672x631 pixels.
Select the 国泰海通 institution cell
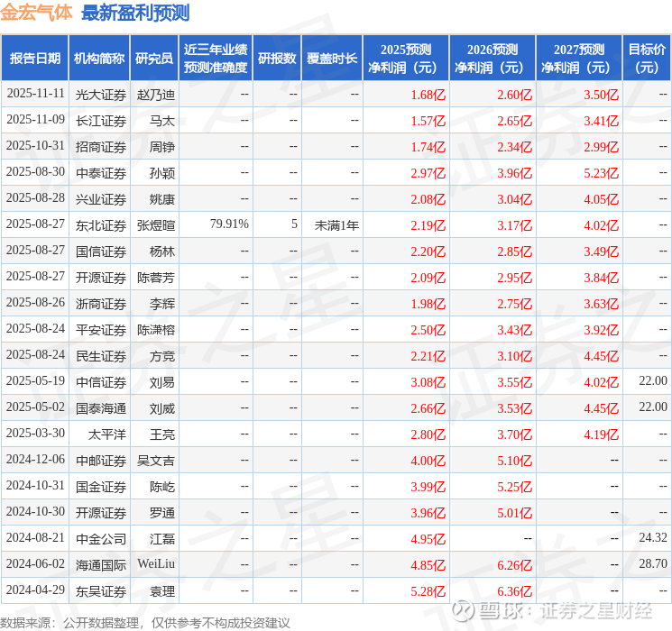[x=101, y=408]
